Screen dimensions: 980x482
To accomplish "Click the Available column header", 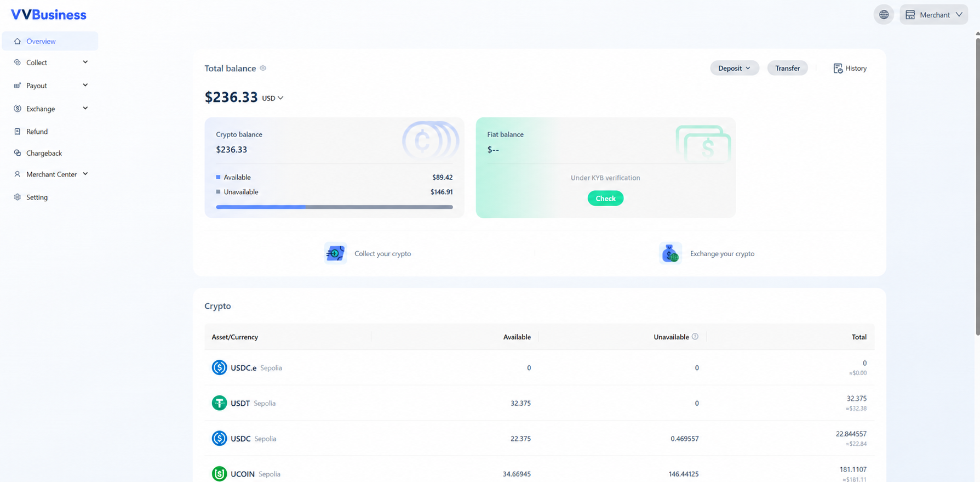I will (517, 337).
